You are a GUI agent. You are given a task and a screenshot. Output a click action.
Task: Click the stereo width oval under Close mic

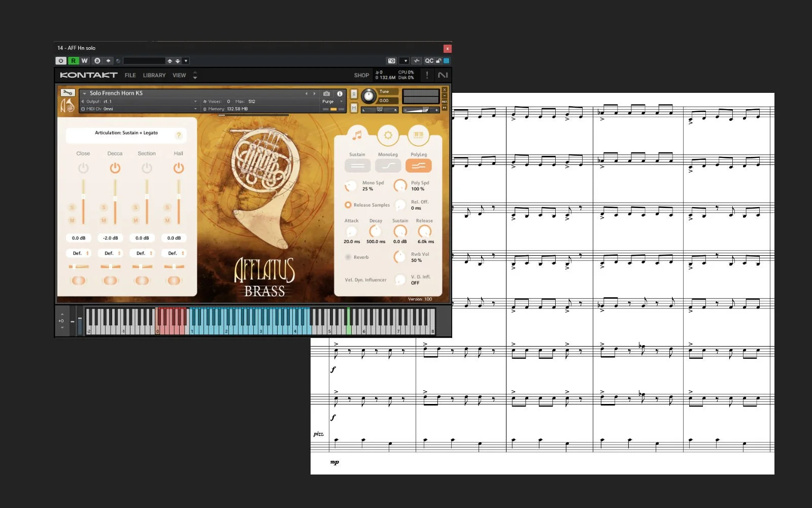79,280
